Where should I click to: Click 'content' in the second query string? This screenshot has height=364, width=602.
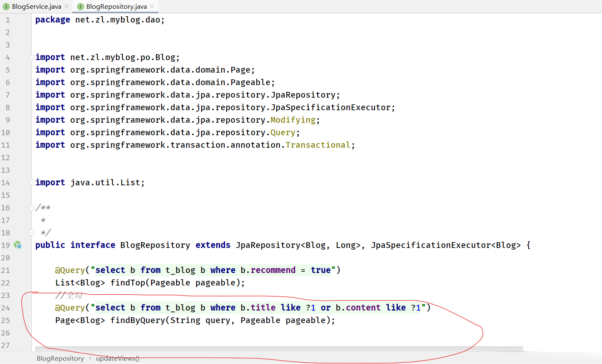363,308
